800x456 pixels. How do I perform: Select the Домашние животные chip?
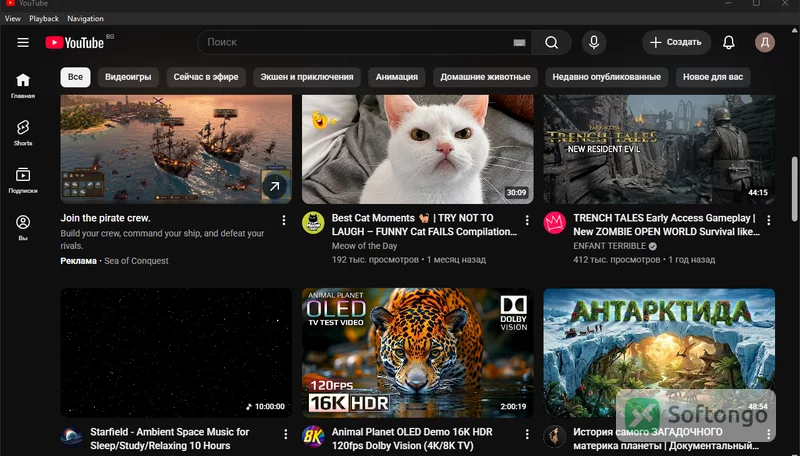[485, 77]
